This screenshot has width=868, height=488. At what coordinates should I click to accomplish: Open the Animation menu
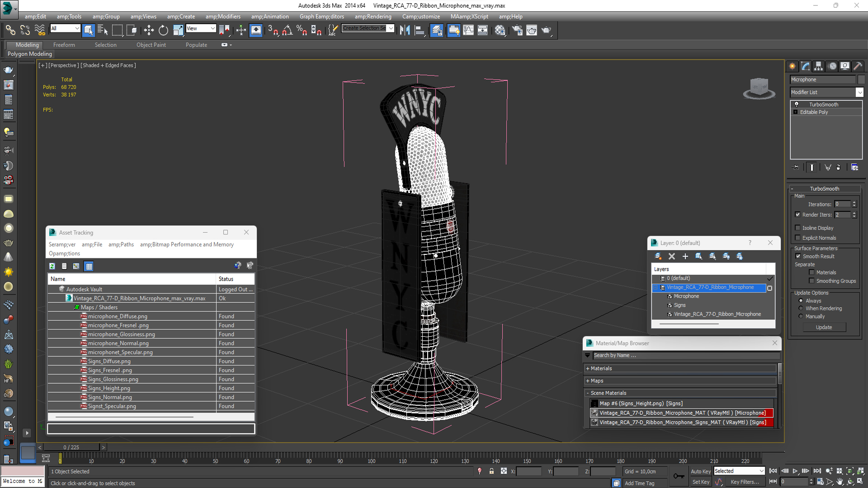coord(270,17)
